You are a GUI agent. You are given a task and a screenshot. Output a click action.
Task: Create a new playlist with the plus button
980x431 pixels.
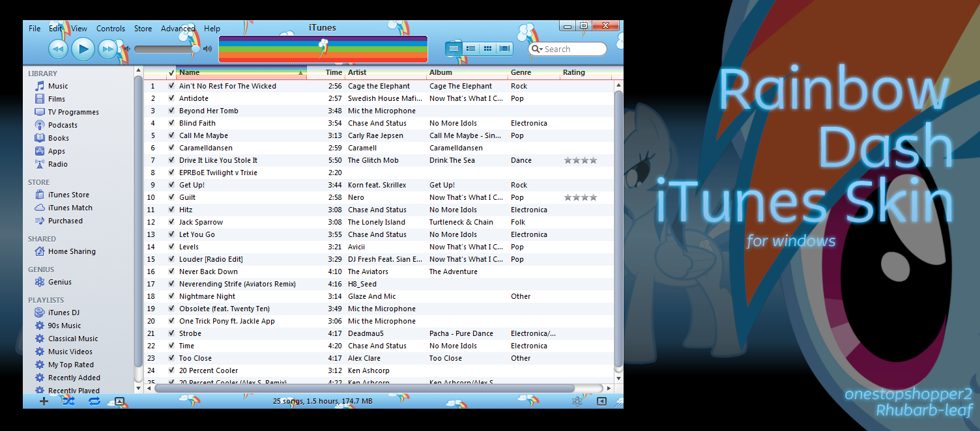point(43,401)
